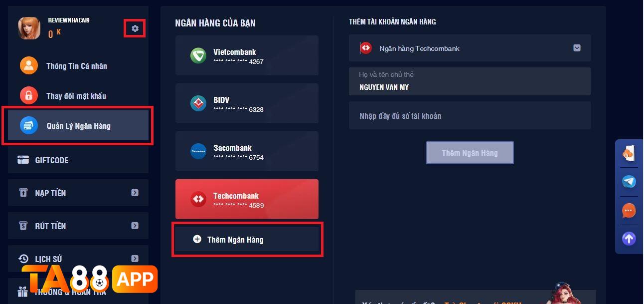Image resolution: width=644 pixels, height=304 pixels.
Task: Click the app download icon in the floating sidebar
Action: [x=629, y=153]
